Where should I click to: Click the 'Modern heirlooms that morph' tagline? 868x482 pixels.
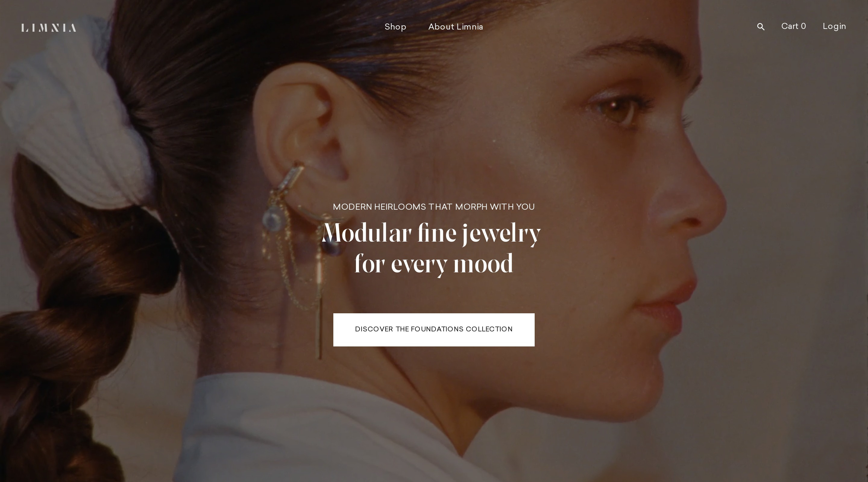click(434, 207)
